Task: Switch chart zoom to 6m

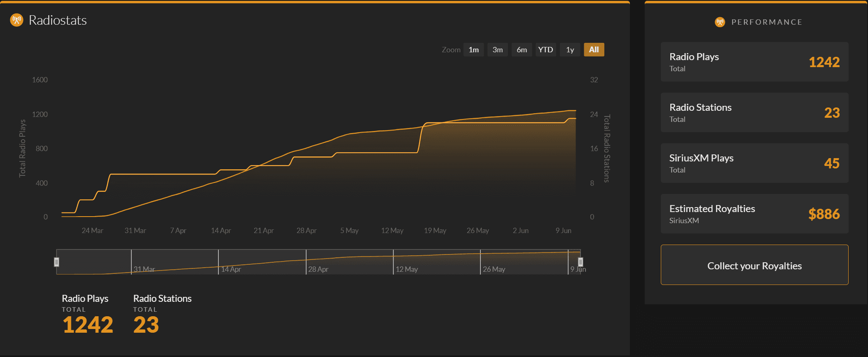Action: click(x=522, y=50)
